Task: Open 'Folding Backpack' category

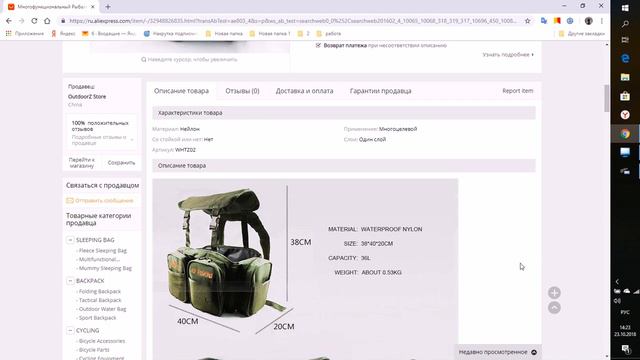Action: tap(100, 291)
